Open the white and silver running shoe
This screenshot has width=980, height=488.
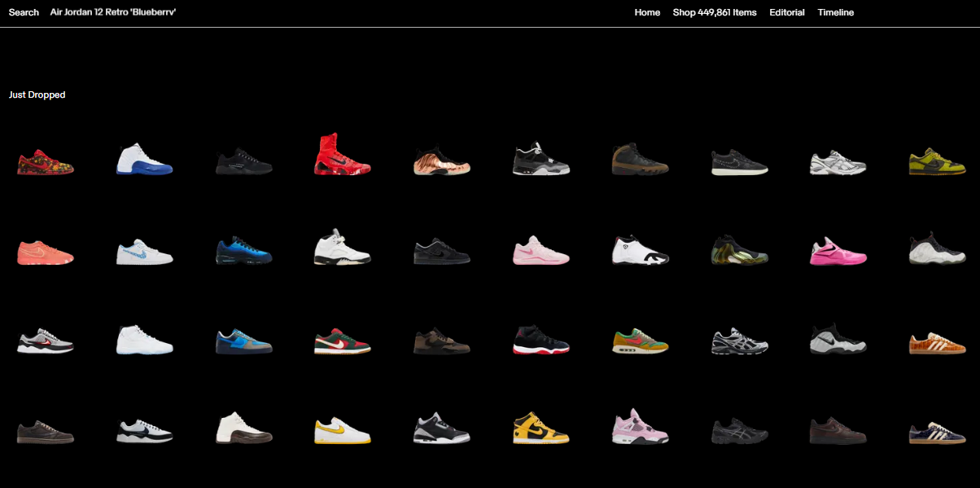(838, 163)
